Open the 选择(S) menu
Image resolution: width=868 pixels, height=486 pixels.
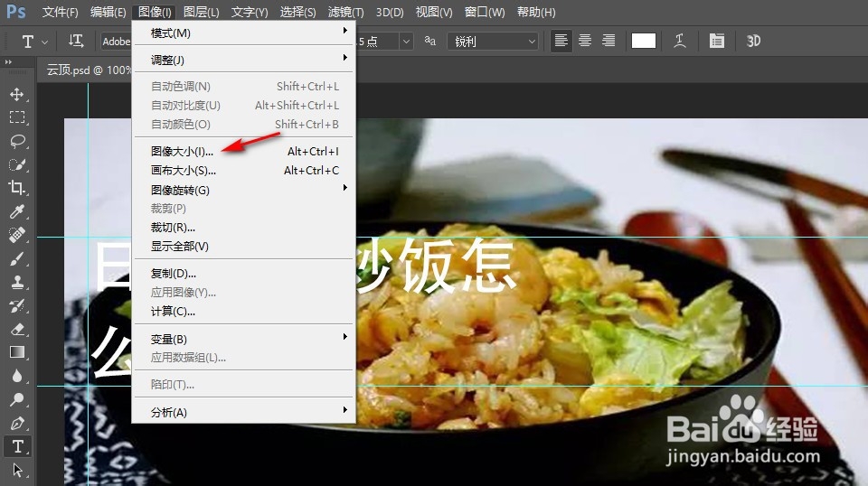point(297,12)
